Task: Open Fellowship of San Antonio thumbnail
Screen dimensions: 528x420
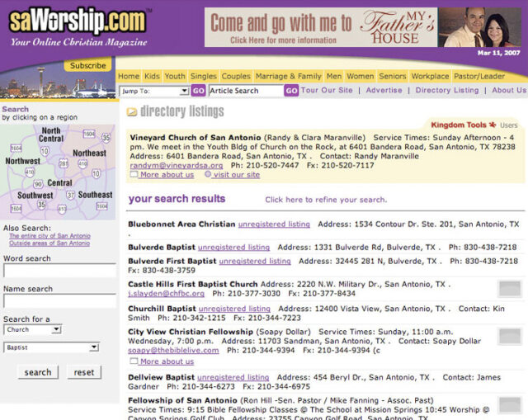Action: [510, 405]
